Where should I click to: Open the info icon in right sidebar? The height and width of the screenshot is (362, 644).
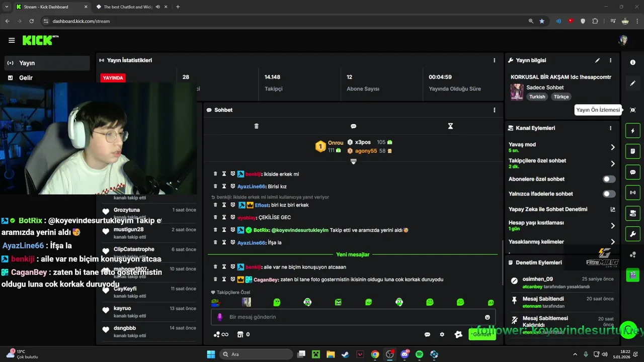[633, 62]
